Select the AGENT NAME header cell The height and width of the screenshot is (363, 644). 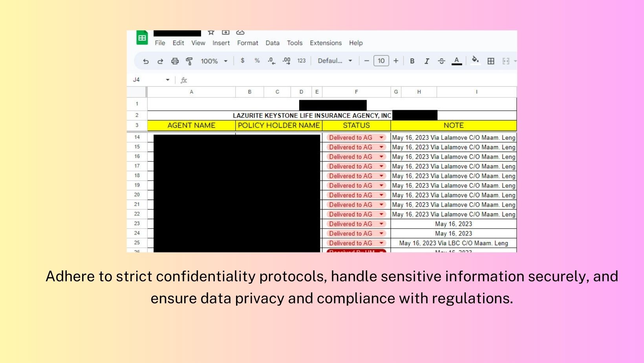click(191, 125)
